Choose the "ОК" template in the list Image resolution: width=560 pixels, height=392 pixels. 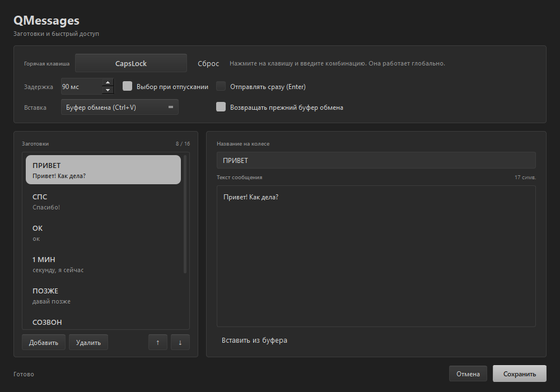pos(103,233)
